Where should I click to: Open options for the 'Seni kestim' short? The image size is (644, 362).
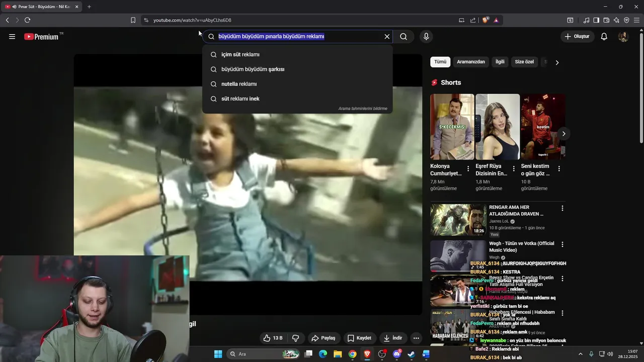559,169
